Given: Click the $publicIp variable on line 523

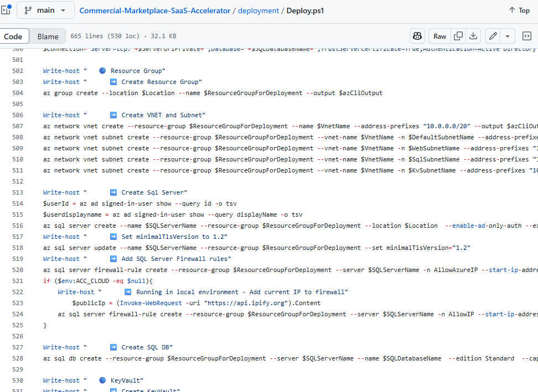Looking at the screenshot, I should coord(89,303).
